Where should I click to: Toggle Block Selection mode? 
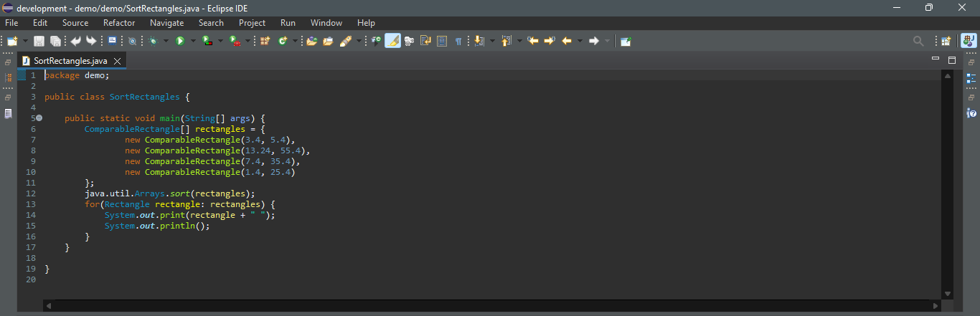tap(442, 41)
